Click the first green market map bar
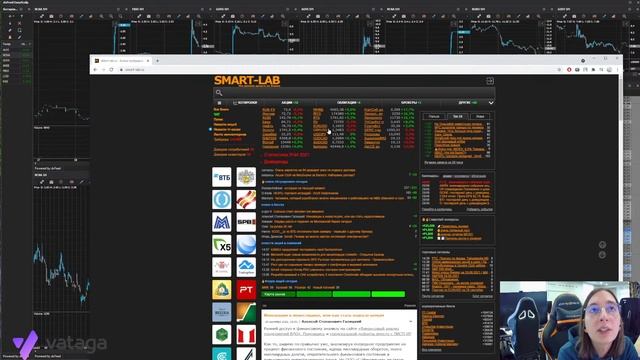 point(278,294)
